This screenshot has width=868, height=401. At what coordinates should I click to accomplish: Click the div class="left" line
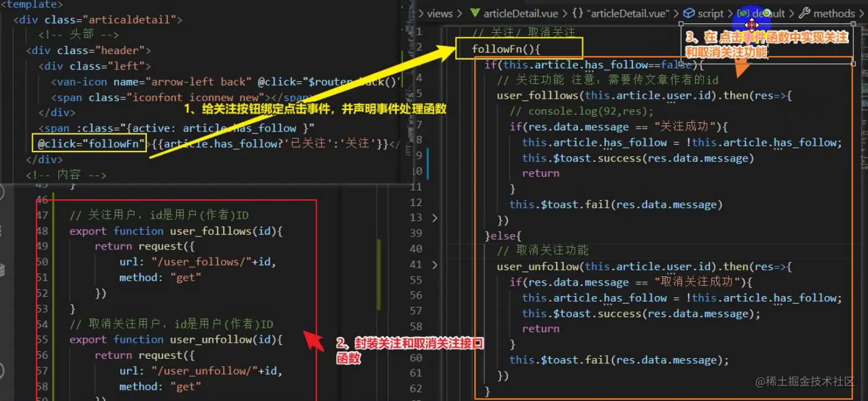tap(94, 66)
